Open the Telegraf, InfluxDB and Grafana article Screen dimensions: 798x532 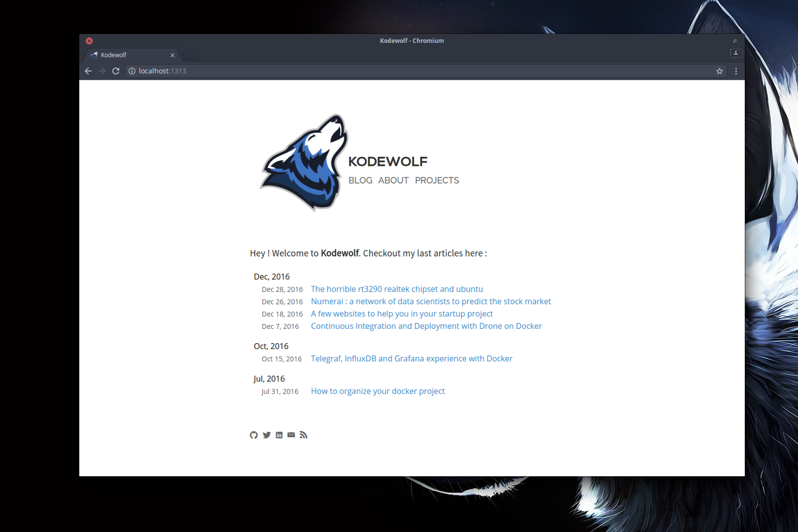tap(411, 359)
